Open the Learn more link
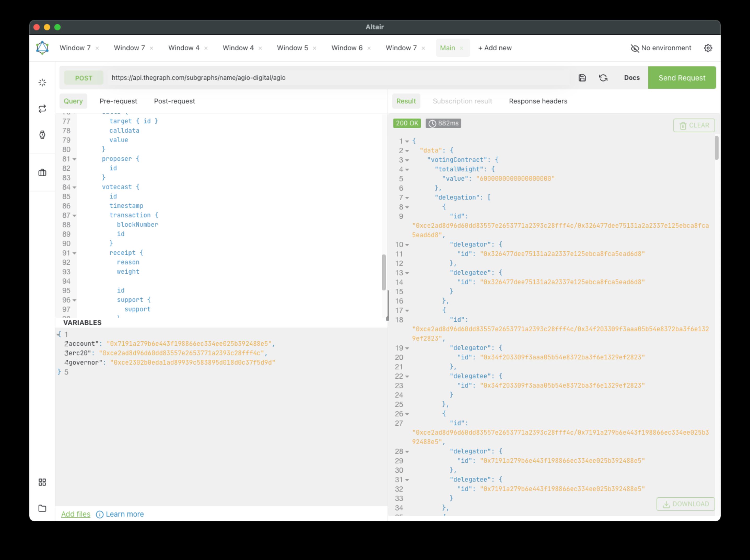This screenshot has height=560, width=750. pyautogui.click(x=125, y=514)
